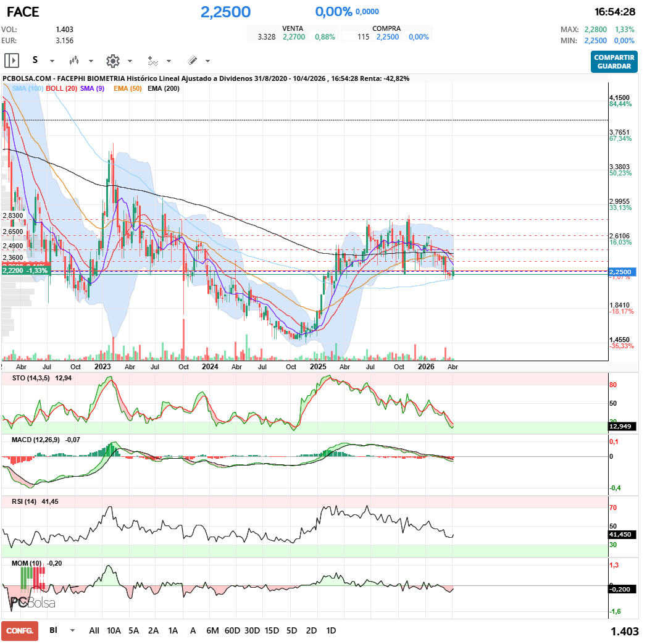647x644 pixels.
Task: Click the add indicator icon
Action: (152, 60)
